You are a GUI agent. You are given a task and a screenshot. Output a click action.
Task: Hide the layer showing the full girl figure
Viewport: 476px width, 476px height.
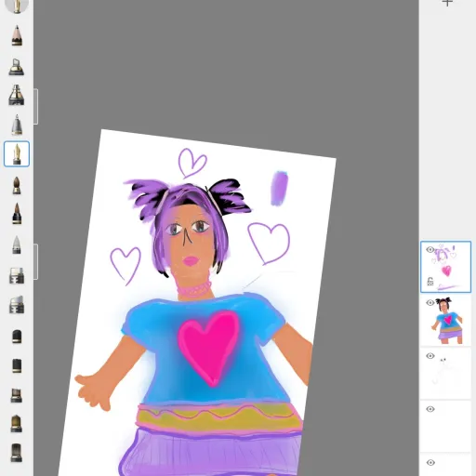coord(430,303)
